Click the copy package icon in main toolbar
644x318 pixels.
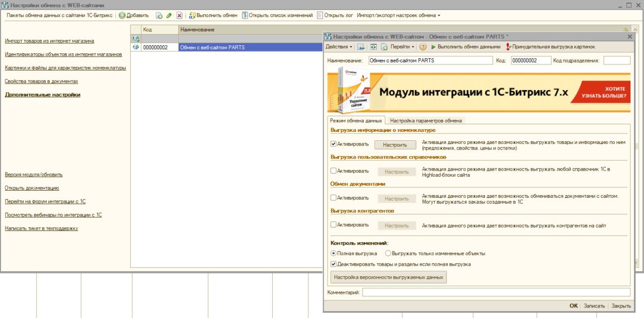coord(159,16)
